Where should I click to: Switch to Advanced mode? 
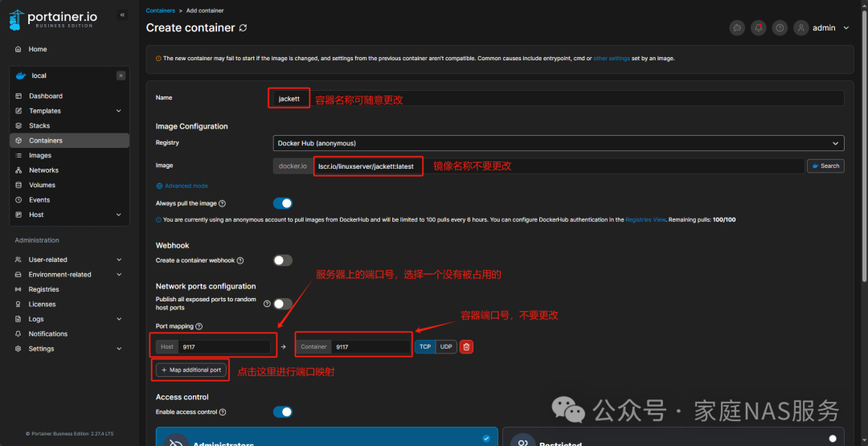[182, 186]
